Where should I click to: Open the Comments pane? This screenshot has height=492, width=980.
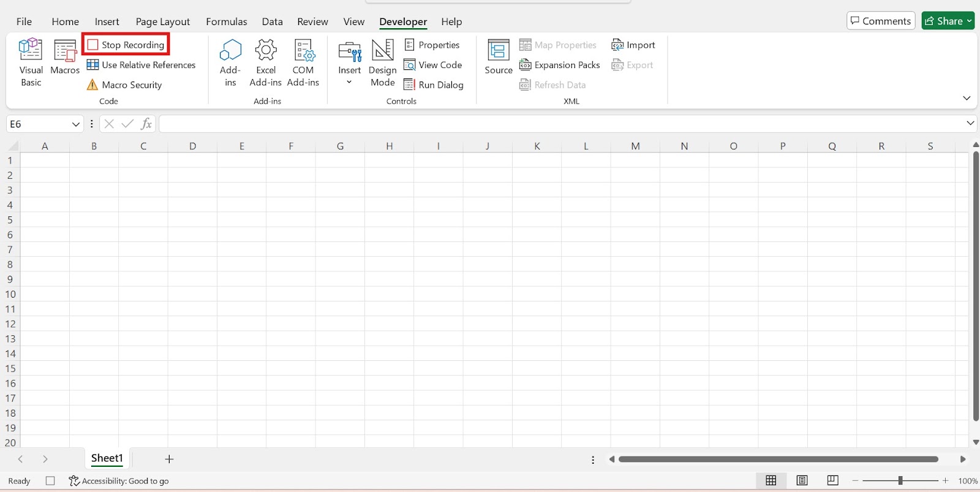click(x=881, y=21)
